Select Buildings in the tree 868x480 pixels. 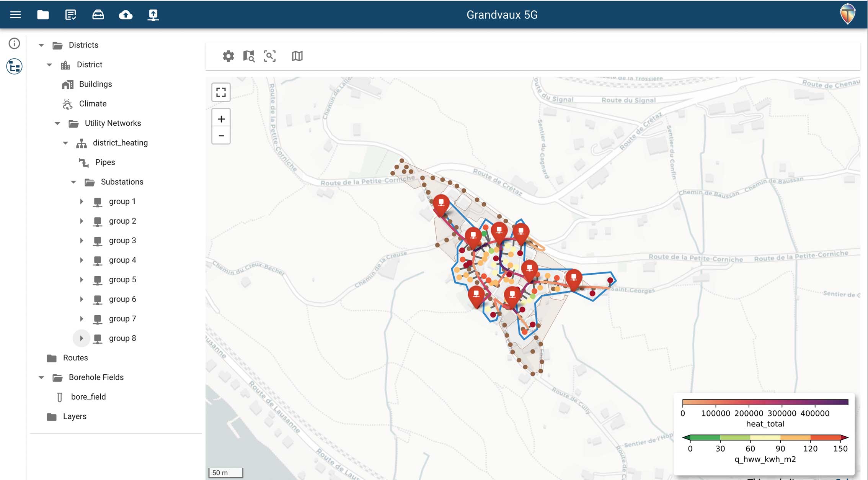tap(95, 84)
